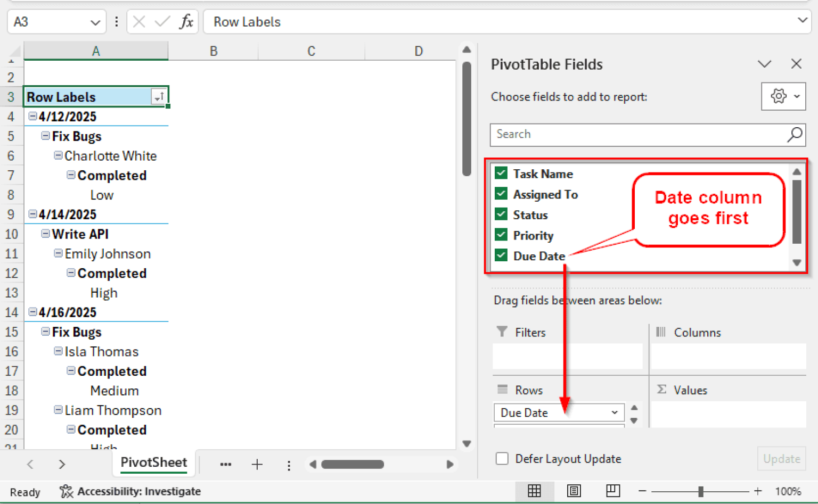Switch to Page Break Preview icon
This screenshot has height=504, width=818.
[613, 491]
